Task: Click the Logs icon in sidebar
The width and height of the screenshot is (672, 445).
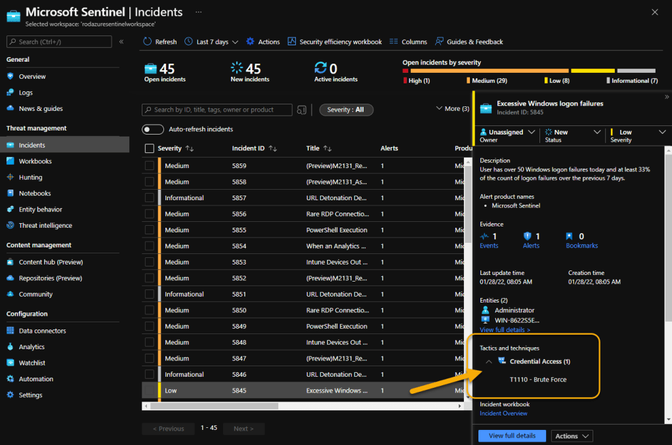Action: coord(10,93)
